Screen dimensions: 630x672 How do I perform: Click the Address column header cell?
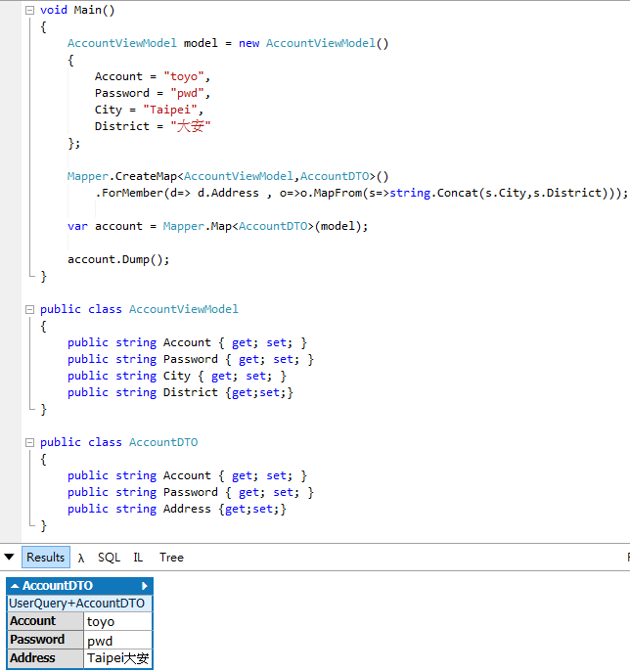[x=45, y=658]
